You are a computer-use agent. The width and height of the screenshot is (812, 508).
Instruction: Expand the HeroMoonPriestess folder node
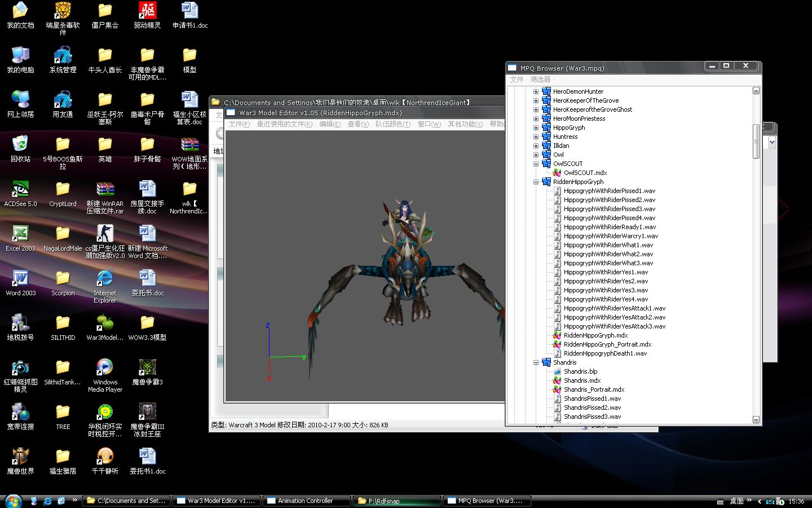click(536, 119)
